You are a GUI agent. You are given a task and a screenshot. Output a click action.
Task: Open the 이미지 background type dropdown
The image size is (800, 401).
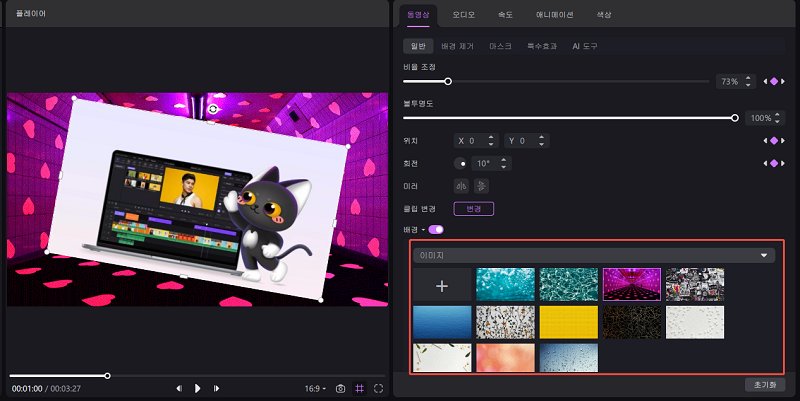(x=594, y=255)
